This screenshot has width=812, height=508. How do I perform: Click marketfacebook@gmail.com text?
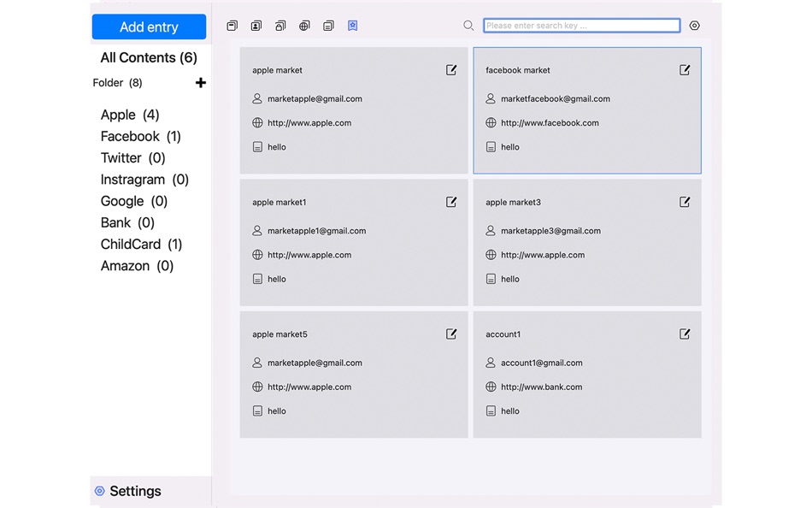pos(555,98)
